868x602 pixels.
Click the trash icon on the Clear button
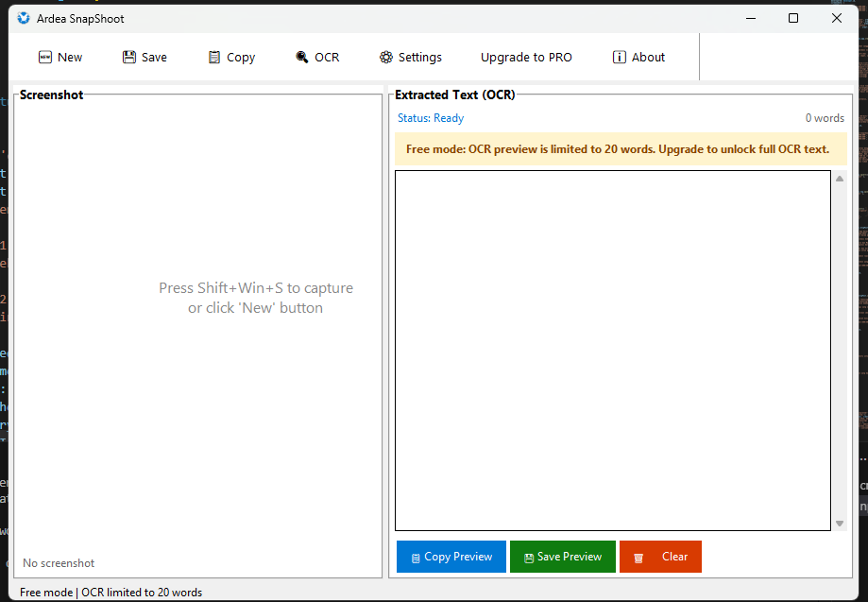638,558
